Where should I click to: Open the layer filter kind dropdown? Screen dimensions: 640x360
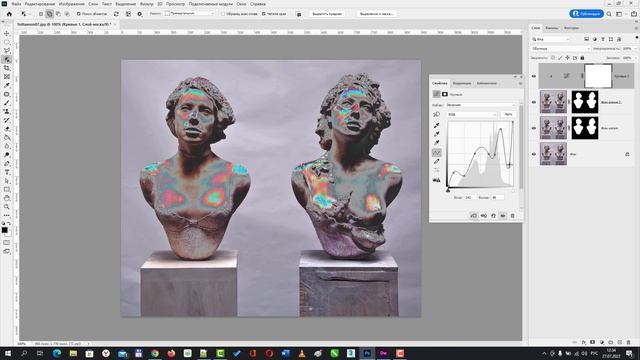(551, 39)
